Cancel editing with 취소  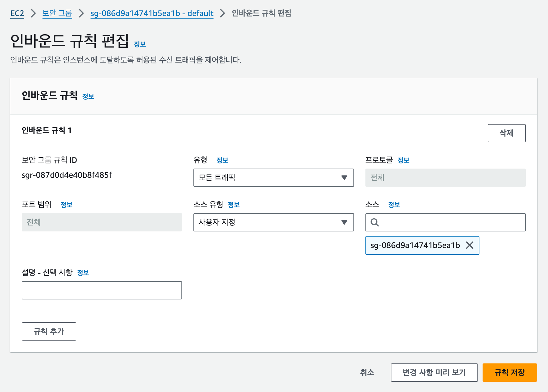(367, 373)
